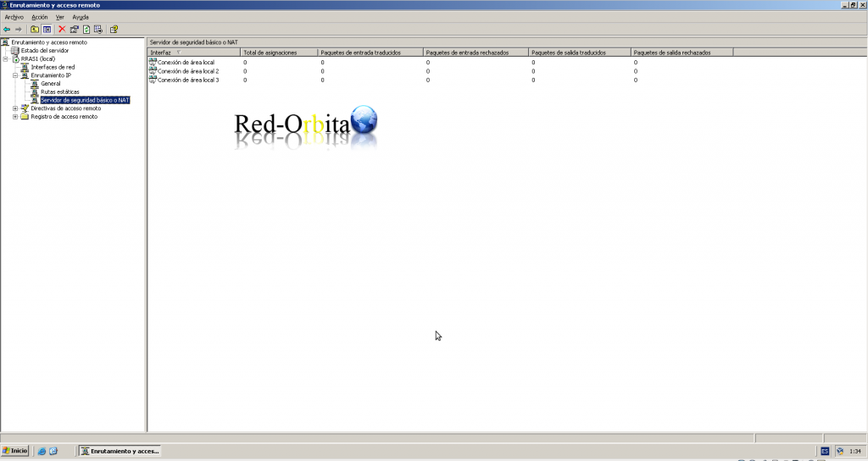Click the clock showing 1:34
Image resolution: width=868 pixels, height=461 pixels.
tap(855, 452)
